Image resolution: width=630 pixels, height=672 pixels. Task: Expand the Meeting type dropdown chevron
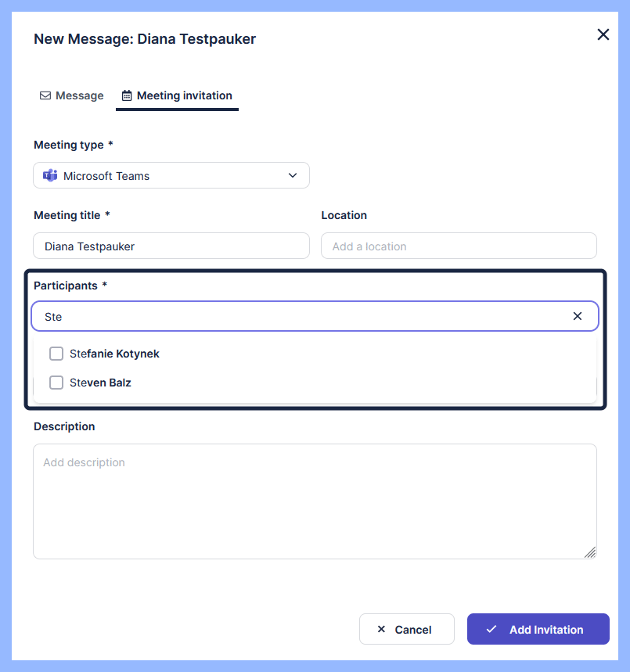[293, 175]
